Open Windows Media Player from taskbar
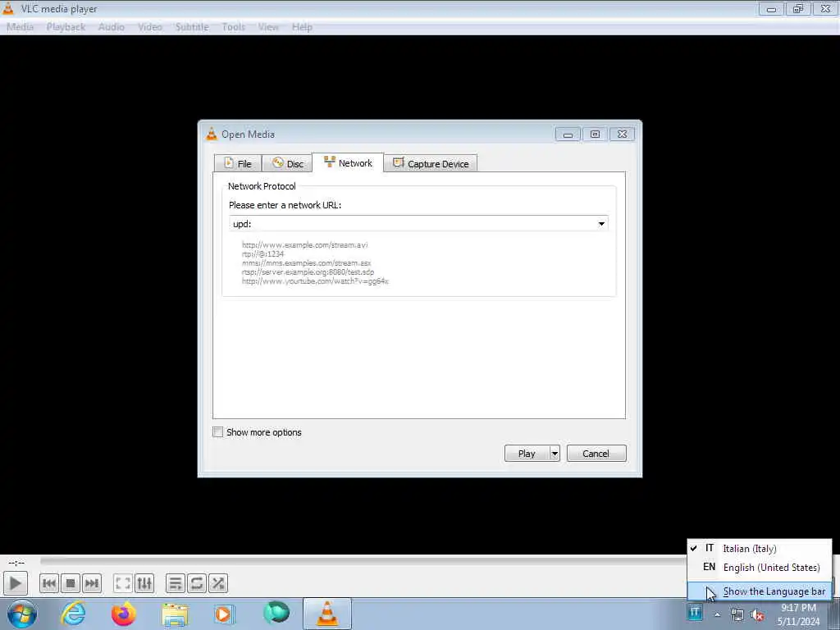This screenshot has height=630, width=840. point(225,614)
